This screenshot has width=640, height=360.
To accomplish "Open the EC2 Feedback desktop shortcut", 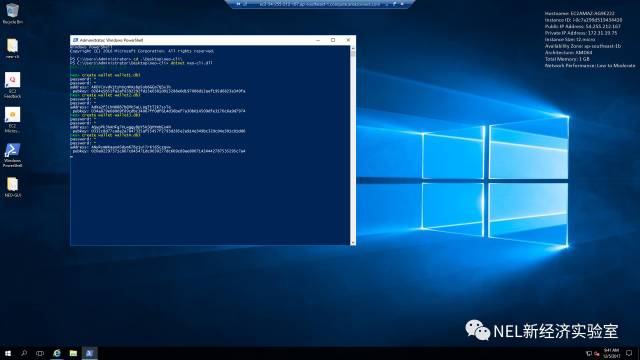I will pos(12,85).
